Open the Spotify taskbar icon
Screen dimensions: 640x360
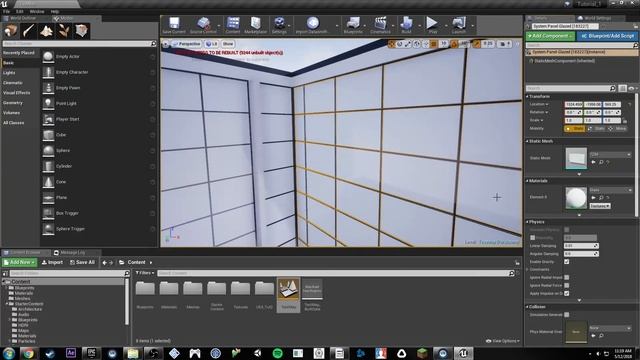point(278,353)
